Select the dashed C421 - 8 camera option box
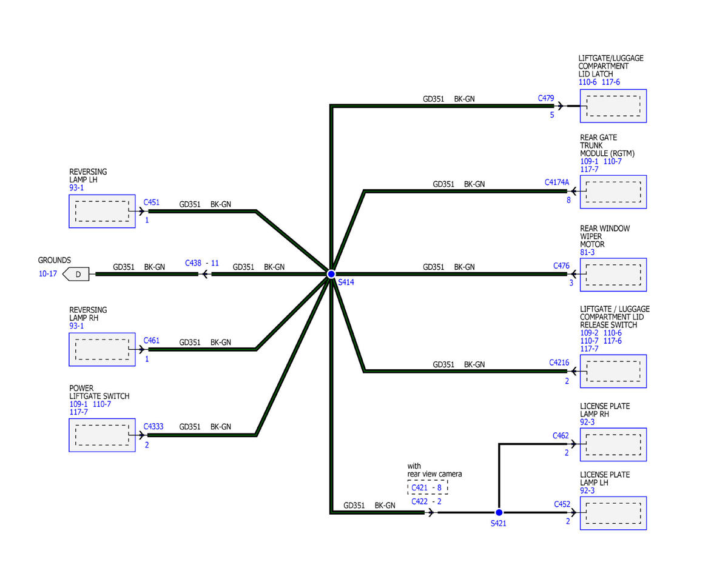The image size is (728, 562). [x=427, y=487]
